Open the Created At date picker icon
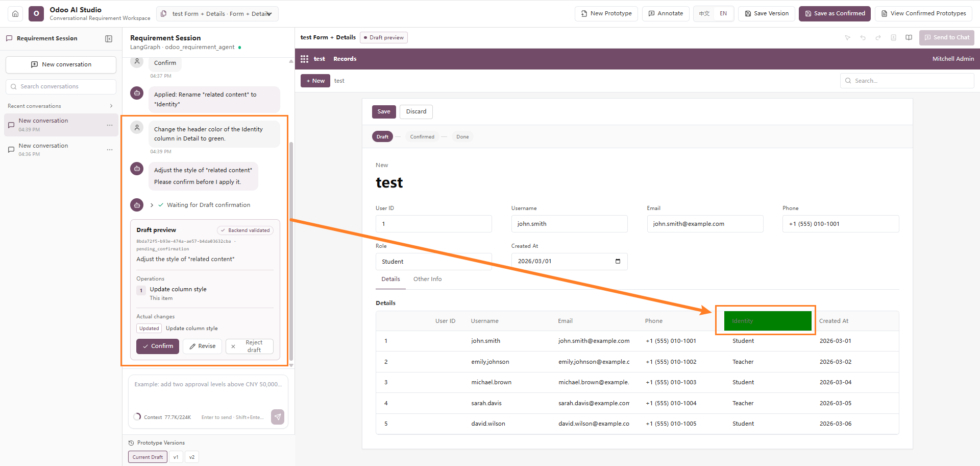 click(x=618, y=262)
